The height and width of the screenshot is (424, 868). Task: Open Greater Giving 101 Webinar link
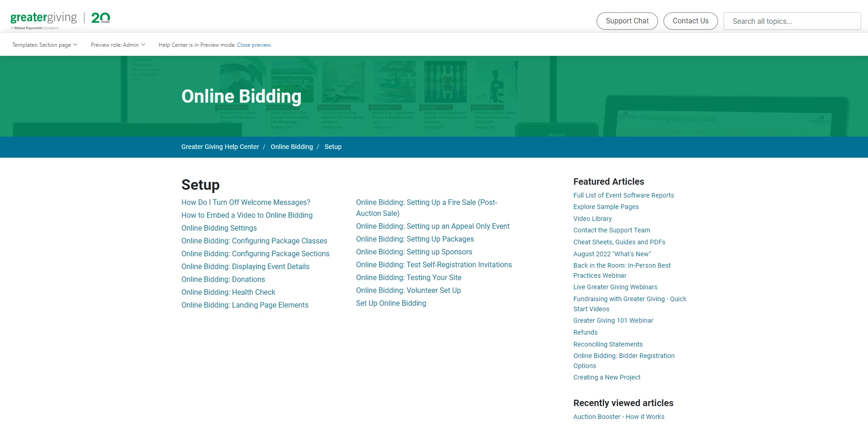click(613, 320)
